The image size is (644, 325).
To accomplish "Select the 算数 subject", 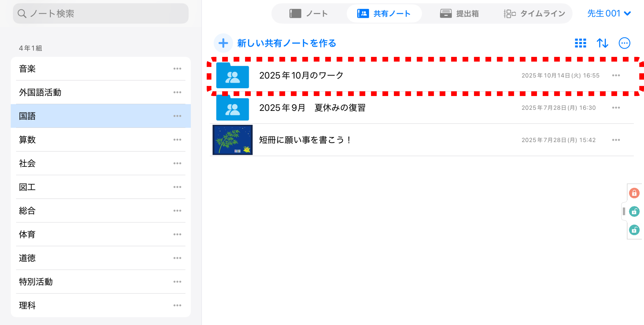I will (28, 139).
